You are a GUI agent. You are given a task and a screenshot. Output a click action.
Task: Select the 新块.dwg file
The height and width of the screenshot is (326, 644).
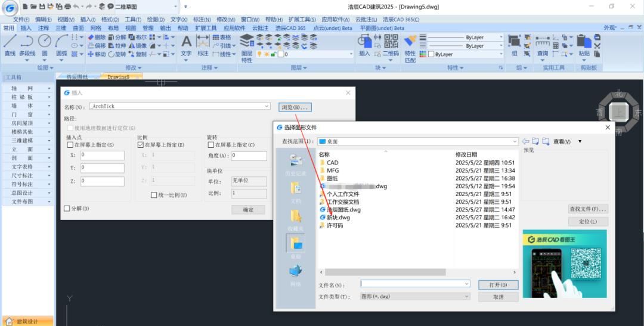(x=338, y=218)
